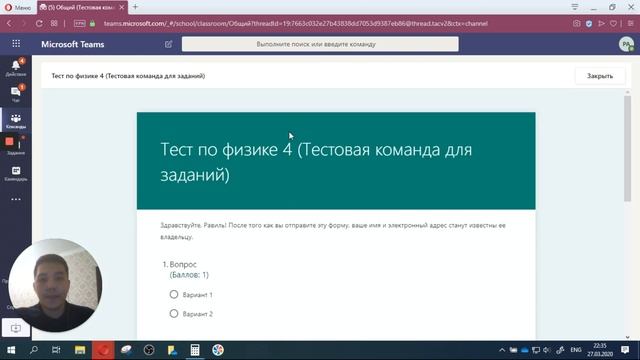
Task: Open Opera My Flow send icon
Action: (x=601, y=24)
